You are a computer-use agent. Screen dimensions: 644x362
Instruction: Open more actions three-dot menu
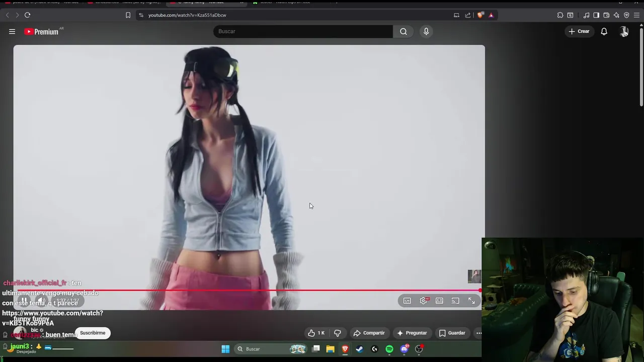[478, 333]
